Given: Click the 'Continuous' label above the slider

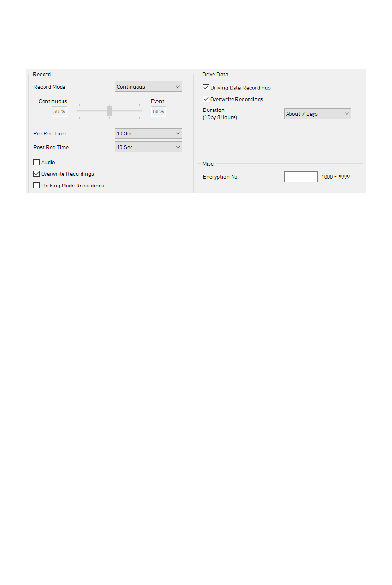Looking at the screenshot, I should [53, 101].
